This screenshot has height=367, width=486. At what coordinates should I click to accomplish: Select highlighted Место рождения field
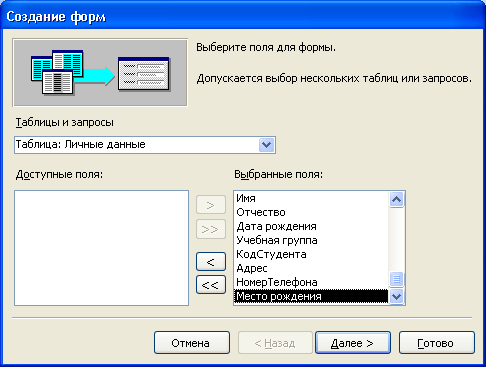click(x=312, y=296)
